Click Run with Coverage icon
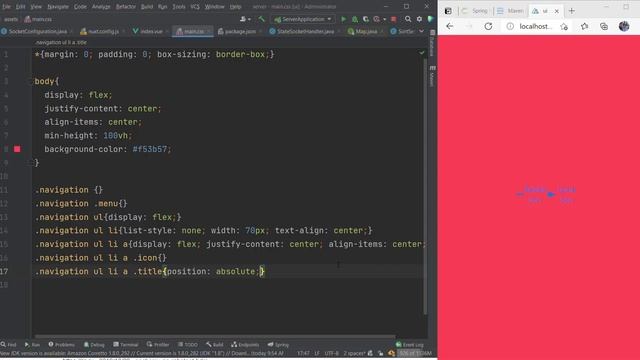Image resolution: width=640 pixels, height=360 pixels. (366, 19)
